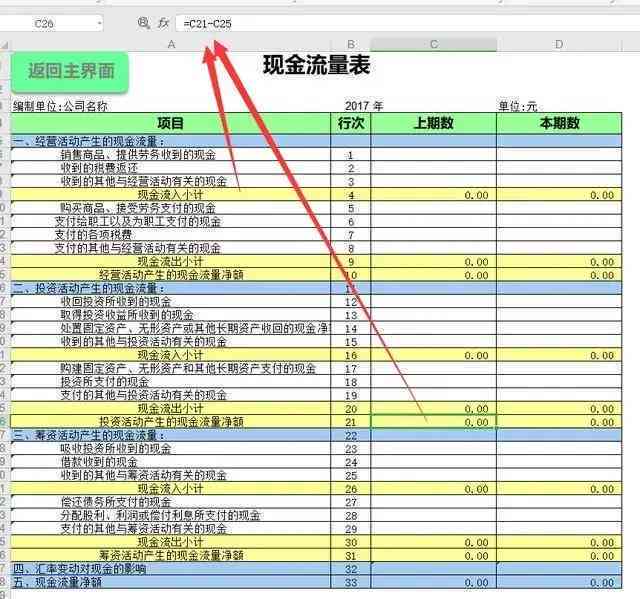Click 支付给职工以及为职工支付的现金 cell
Viewport: 640px width, 599px height.
[x=171, y=222]
